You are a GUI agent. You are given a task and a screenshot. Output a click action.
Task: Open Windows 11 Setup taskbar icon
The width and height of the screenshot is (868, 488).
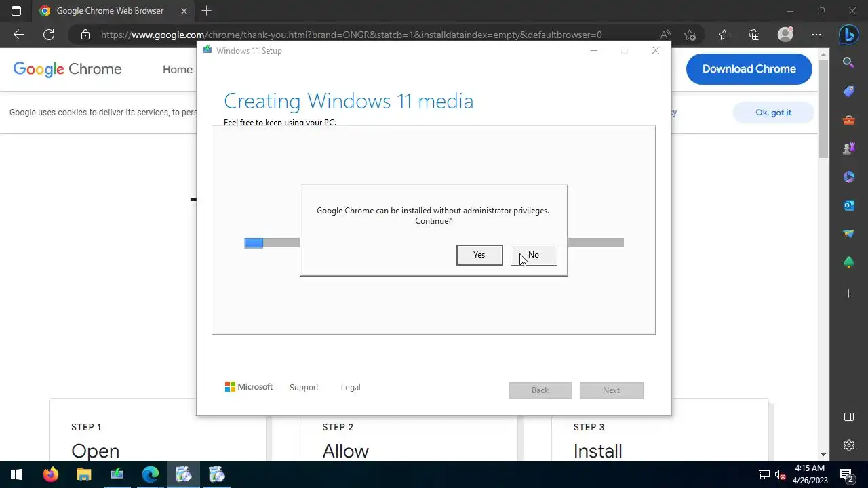pyautogui.click(x=117, y=474)
